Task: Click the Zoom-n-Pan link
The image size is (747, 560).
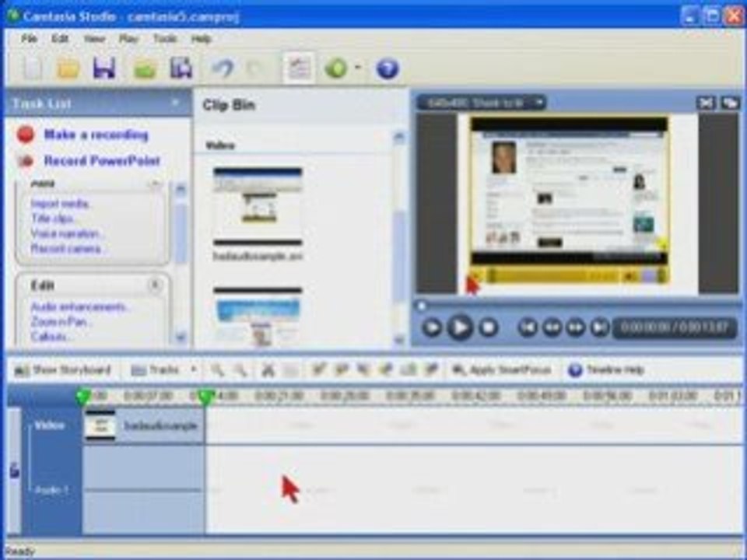Action: pyautogui.click(x=59, y=322)
